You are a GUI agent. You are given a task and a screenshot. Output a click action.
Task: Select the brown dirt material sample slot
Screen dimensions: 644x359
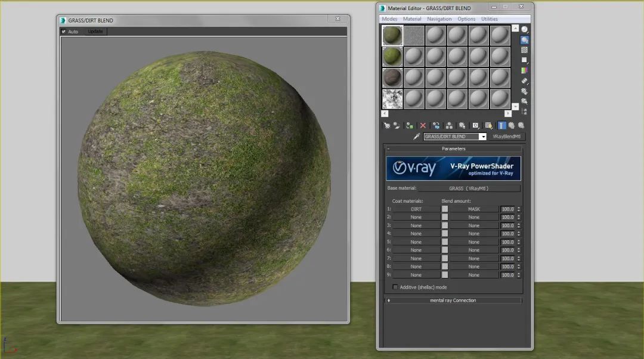coord(392,78)
